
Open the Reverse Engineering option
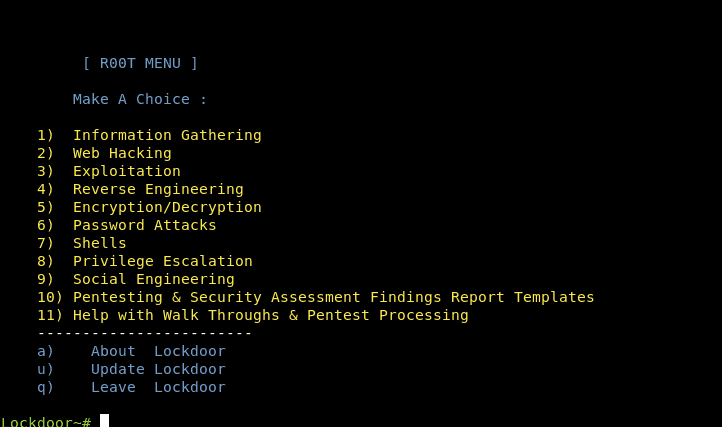click(x=158, y=189)
